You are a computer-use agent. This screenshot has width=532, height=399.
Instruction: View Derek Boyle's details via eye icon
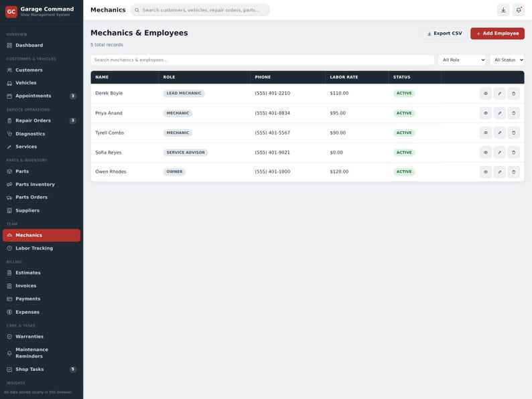486,94
